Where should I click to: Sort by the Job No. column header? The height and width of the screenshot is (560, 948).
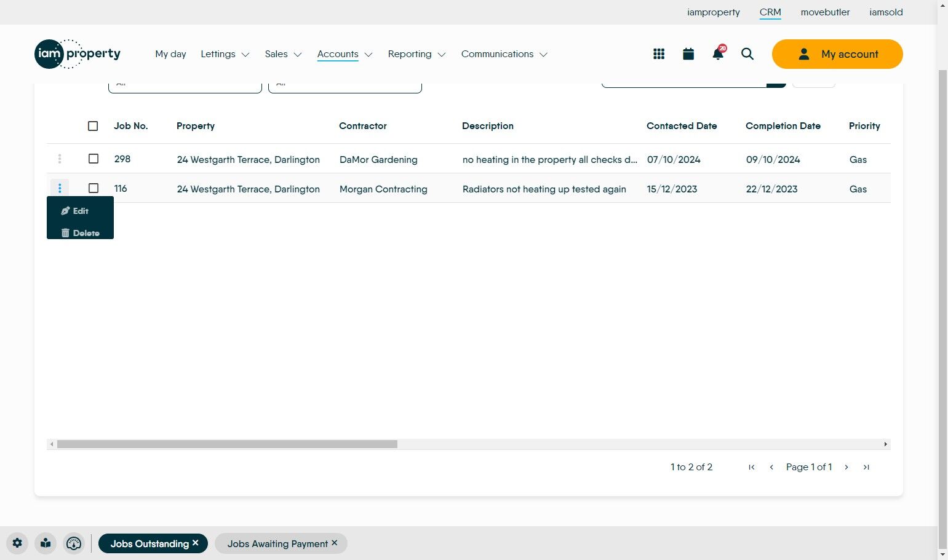click(131, 126)
